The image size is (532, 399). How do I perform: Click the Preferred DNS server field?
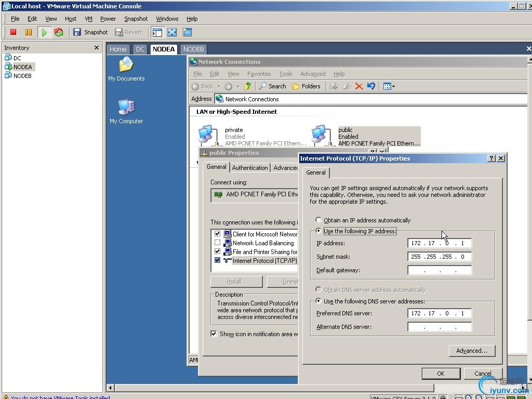click(440, 313)
